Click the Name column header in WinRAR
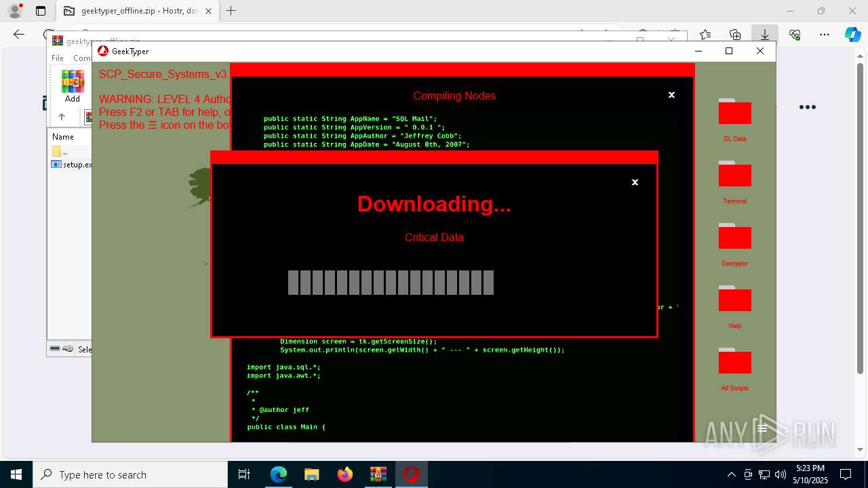Screen dimensions: 868x488 64,137
